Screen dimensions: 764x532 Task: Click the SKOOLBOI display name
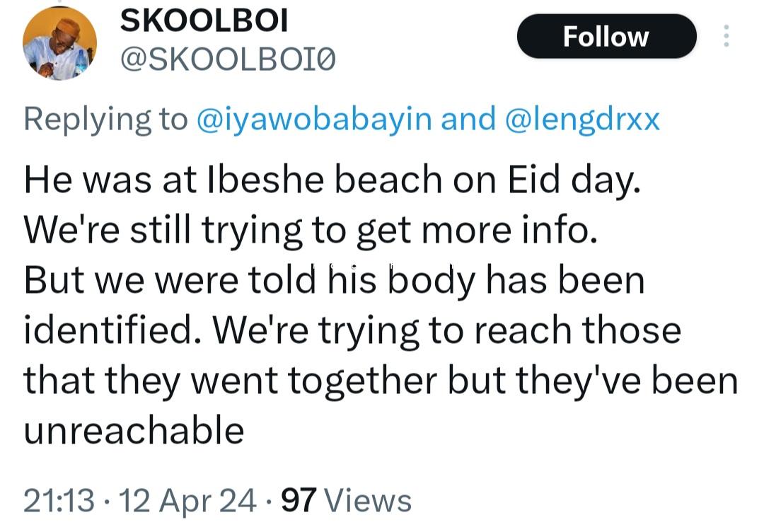(x=204, y=22)
